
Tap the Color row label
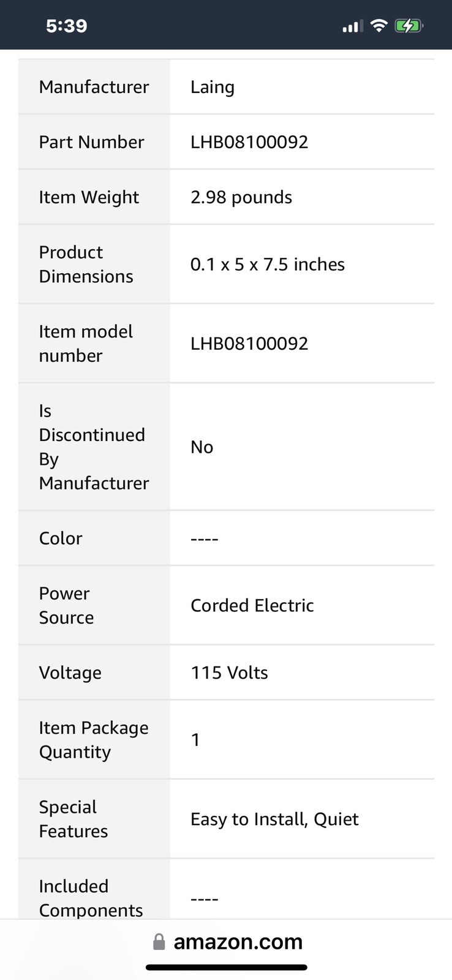click(61, 538)
